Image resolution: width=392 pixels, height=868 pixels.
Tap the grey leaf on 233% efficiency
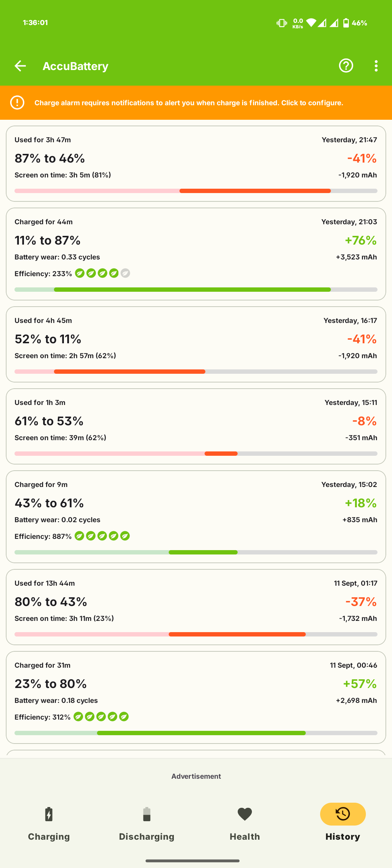point(125,273)
